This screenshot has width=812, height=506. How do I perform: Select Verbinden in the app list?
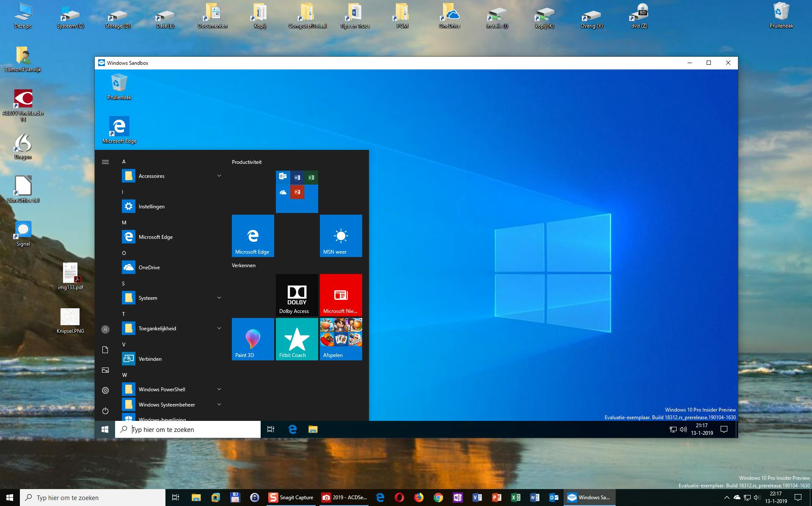[x=150, y=359]
